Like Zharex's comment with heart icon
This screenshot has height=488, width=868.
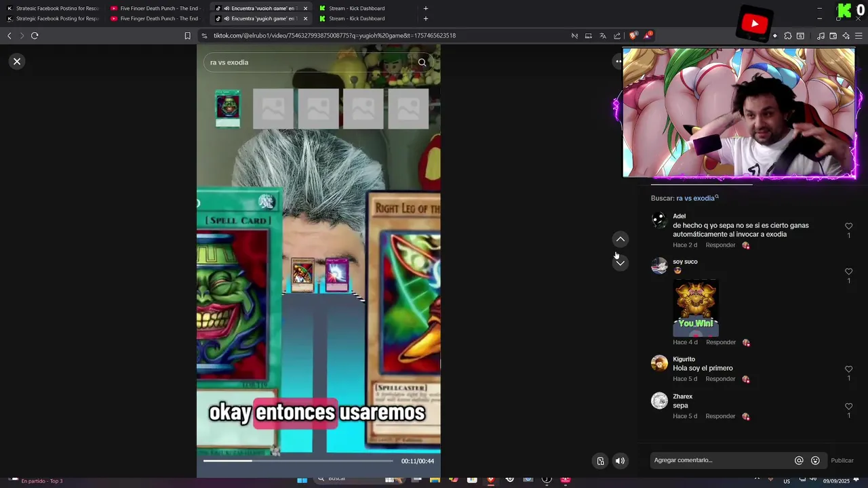(x=848, y=407)
